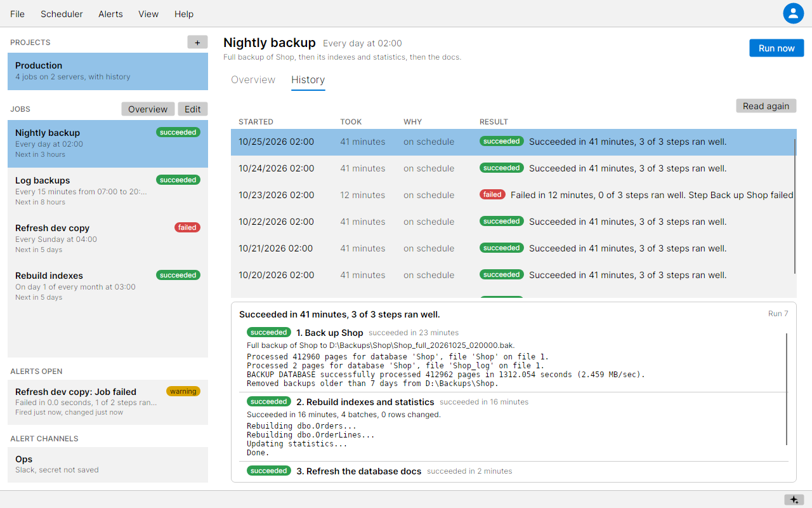Click the history table's vertical scrollbar

(795, 206)
